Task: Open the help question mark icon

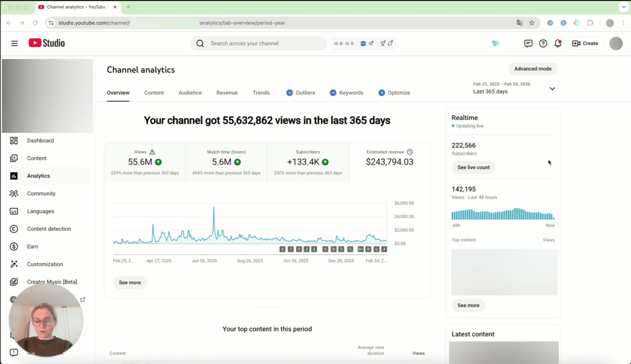Action: pos(543,43)
